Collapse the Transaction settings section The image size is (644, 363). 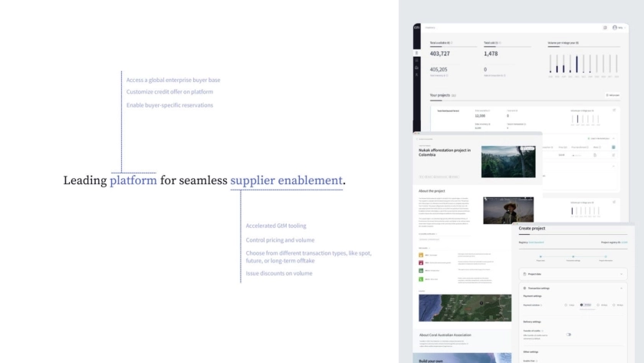621,288
